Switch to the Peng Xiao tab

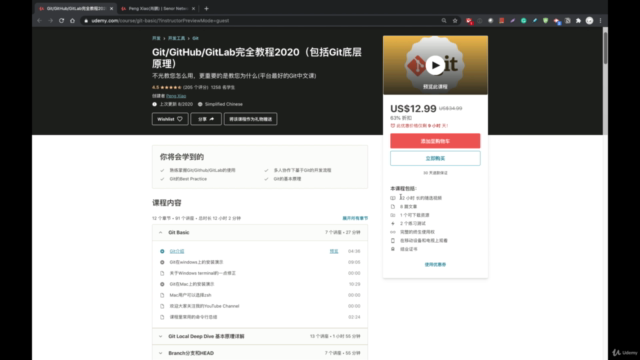pyautogui.click(x=158, y=8)
